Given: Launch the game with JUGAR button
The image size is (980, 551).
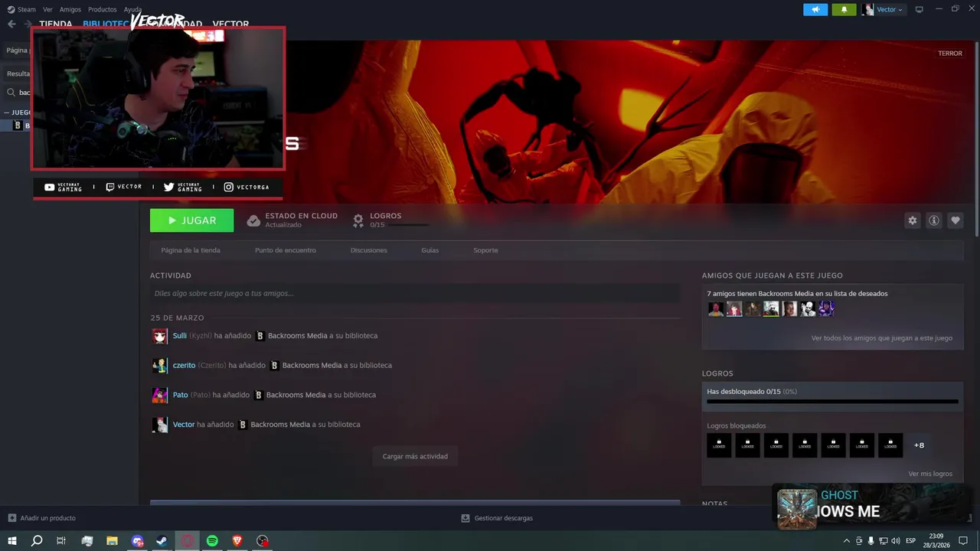Looking at the screenshot, I should coord(191,220).
